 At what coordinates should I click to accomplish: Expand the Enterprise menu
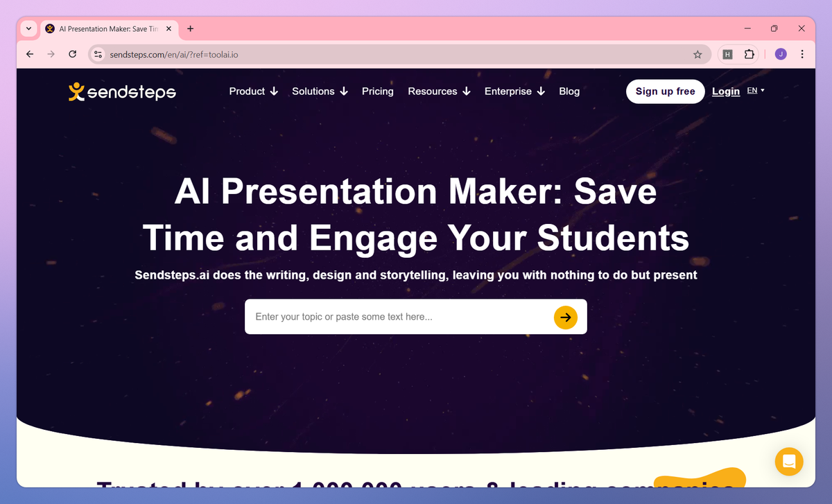tap(514, 92)
